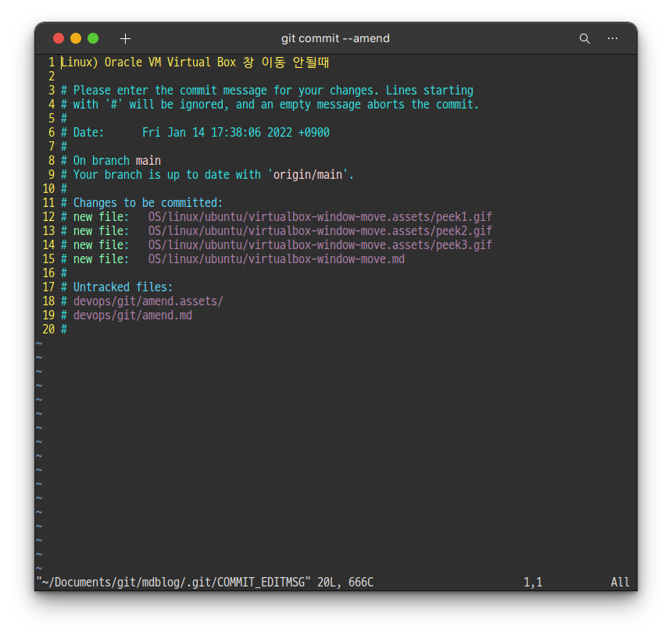Click the cursor position '1,1' in status line
This screenshot has width=672, height=638.
point(533,583)
